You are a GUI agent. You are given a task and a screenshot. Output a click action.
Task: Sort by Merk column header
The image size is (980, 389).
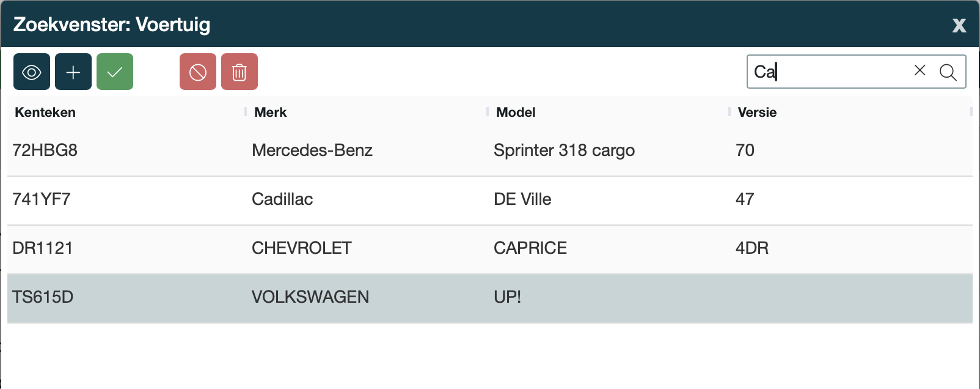pyautogui.click(x=271, y=113)
